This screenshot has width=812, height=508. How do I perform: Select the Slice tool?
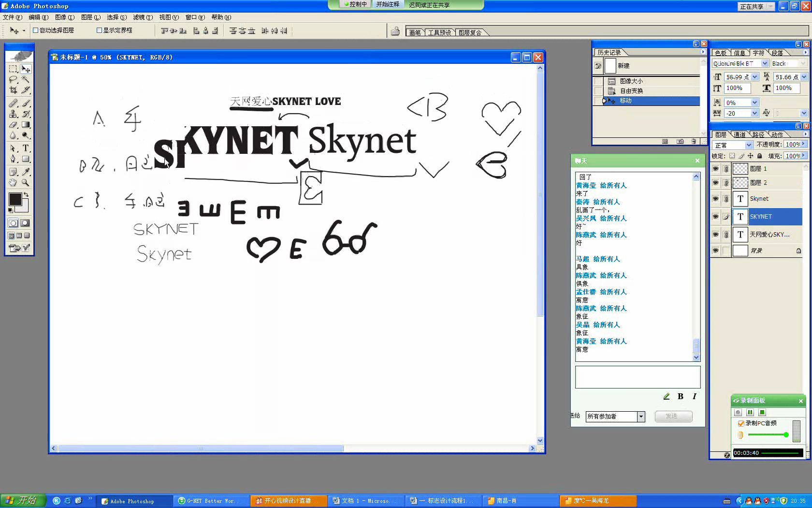click(x=26, y=90)
